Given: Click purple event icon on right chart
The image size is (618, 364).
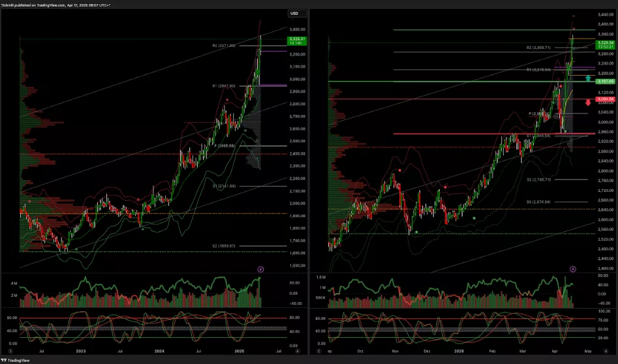Looking at the screenshot, I should coord(573,269).
